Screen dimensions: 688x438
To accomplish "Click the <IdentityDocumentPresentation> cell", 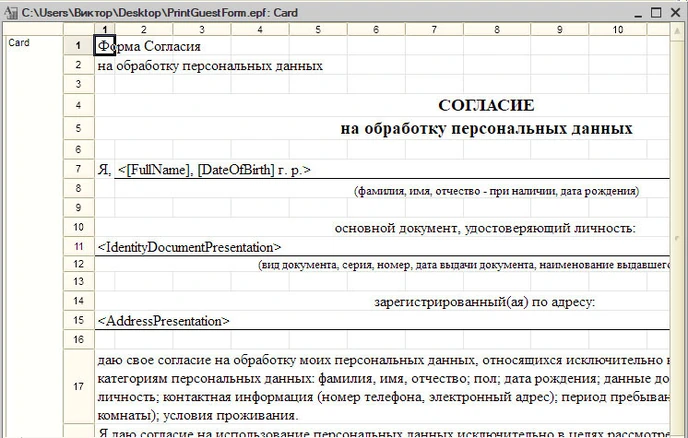I will (x=189, y=247).
